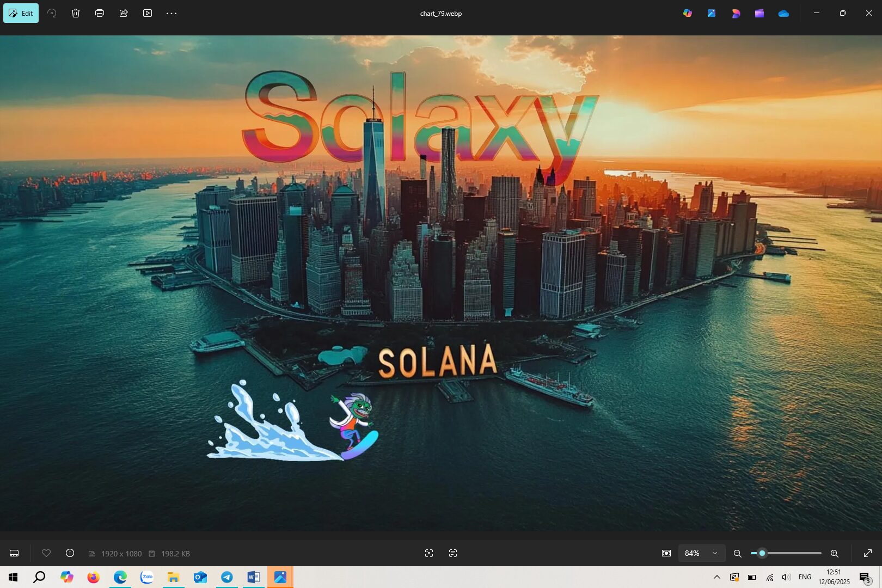Image resolution: width=882 pixels, height=588 pixels.
Task: Open taskbar Search magnifier
Action: click(x=39, y=577)
